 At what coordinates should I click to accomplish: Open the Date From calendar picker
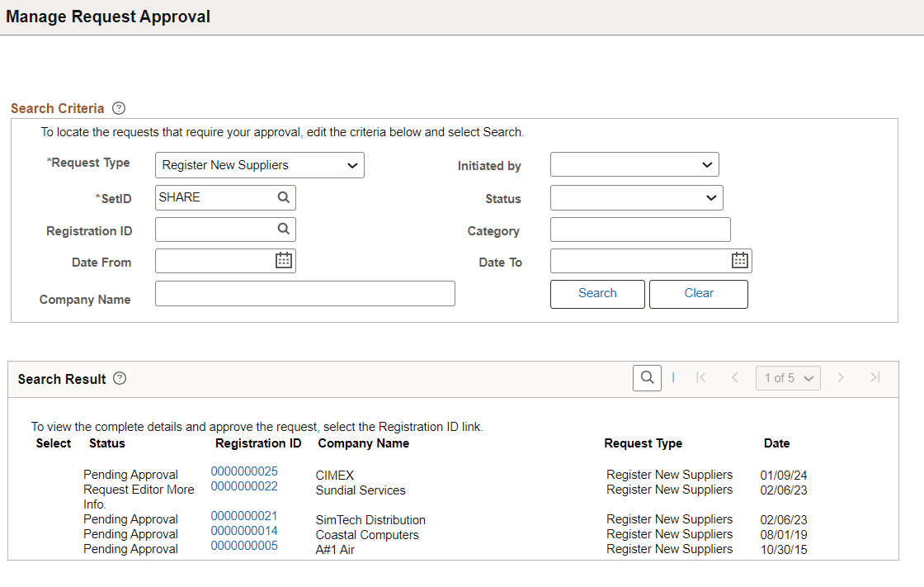click(285, 260)
